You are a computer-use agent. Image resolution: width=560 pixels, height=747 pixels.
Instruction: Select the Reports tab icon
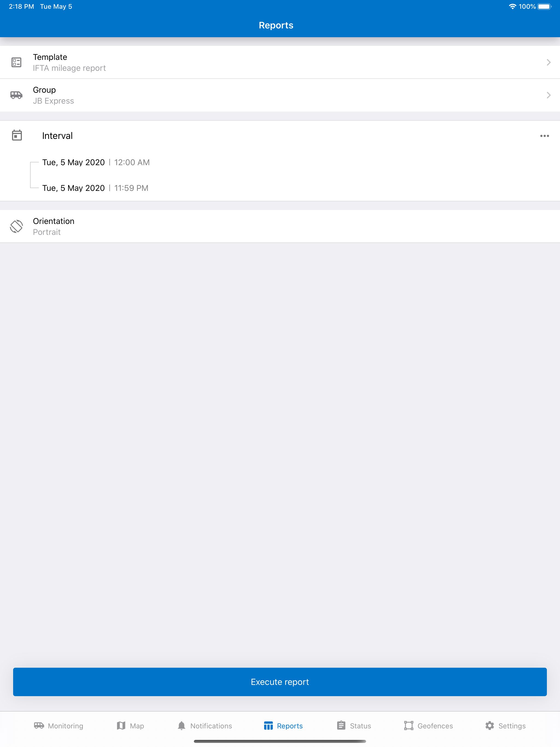point(268,726)
